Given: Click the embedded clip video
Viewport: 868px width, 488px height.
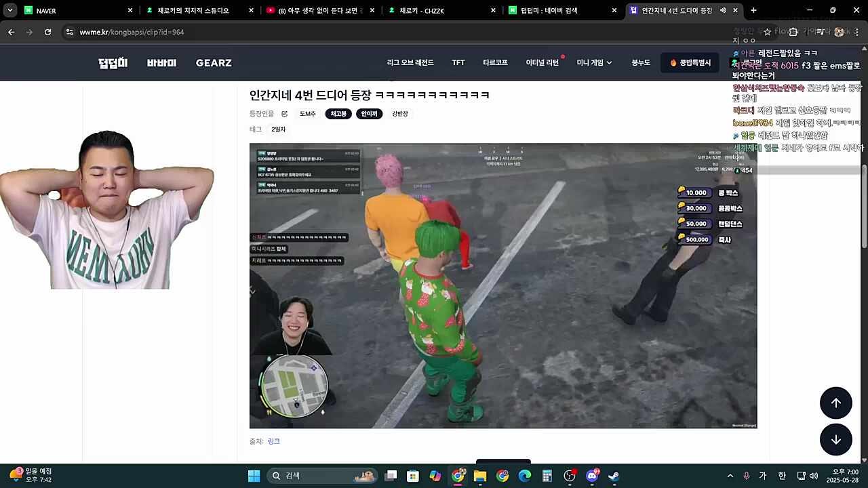Looking at the screenshot, I should tap(503, 285).
